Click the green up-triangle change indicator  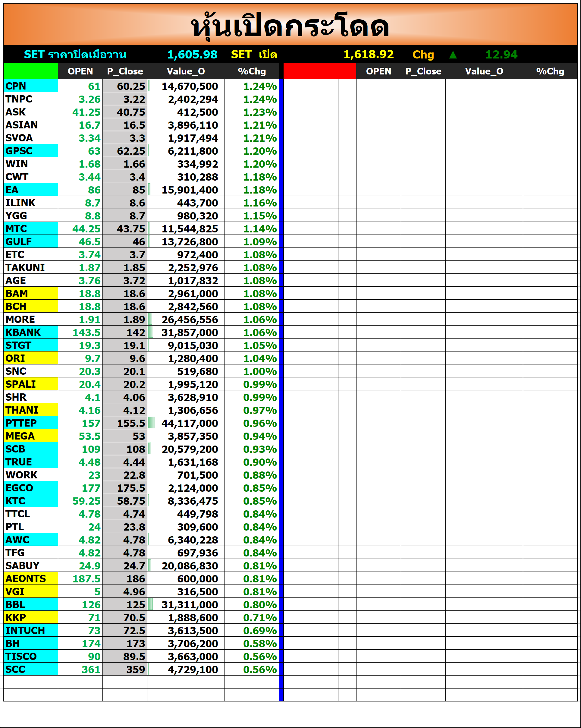click(x=453, y=55)
